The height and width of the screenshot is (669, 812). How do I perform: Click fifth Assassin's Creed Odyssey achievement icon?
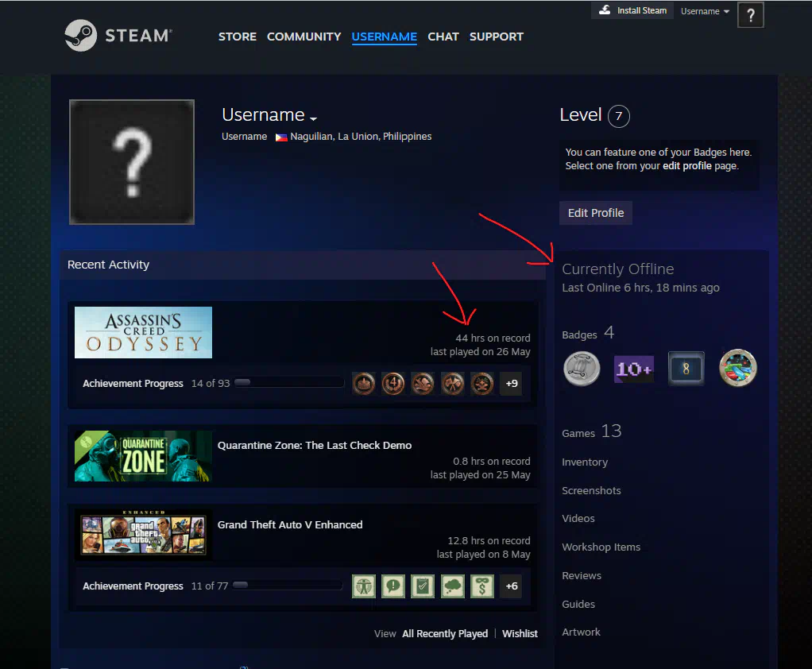click(x=482, y=384)
